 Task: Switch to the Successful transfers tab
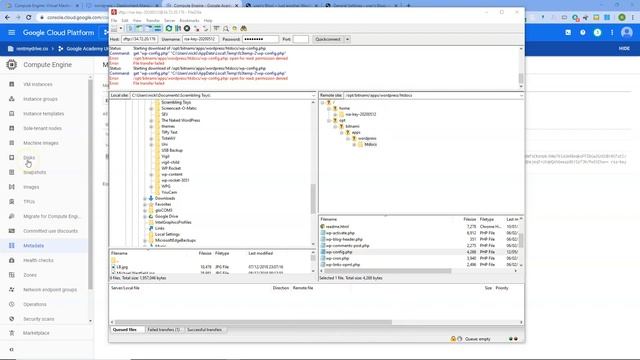pos(204,329)
